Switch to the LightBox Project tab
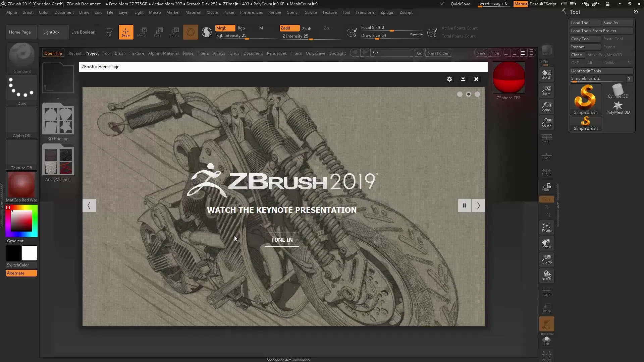Image resolution: width=644 pixels, height=362 pixels. coord(92,53)
